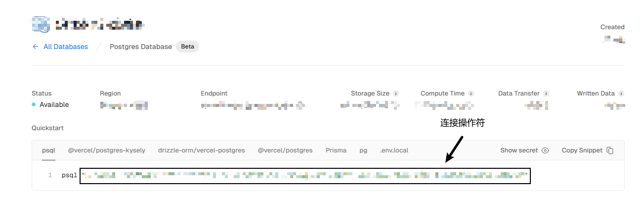Select the pg tab
Image resolution: width=644 pixels, height=197 pixels.
[363, 150]
